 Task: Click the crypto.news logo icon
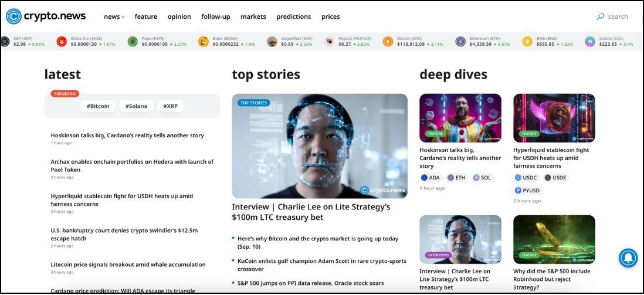pos(13,16)
